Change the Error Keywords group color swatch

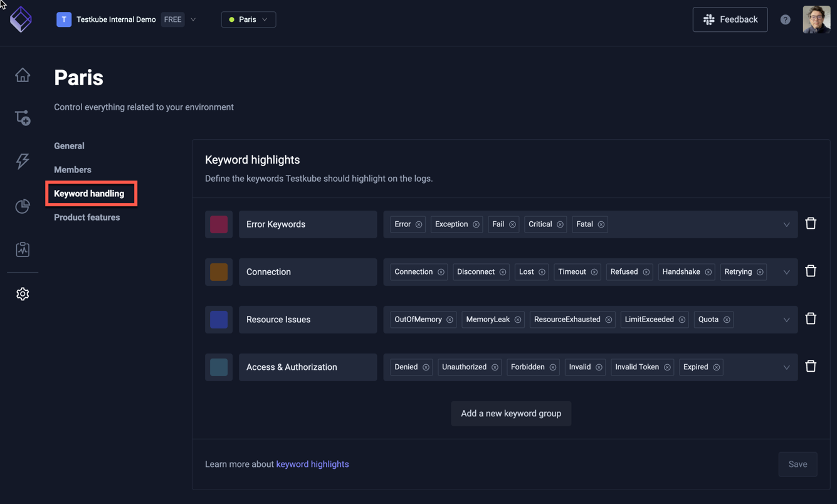[x=218, y=224]
